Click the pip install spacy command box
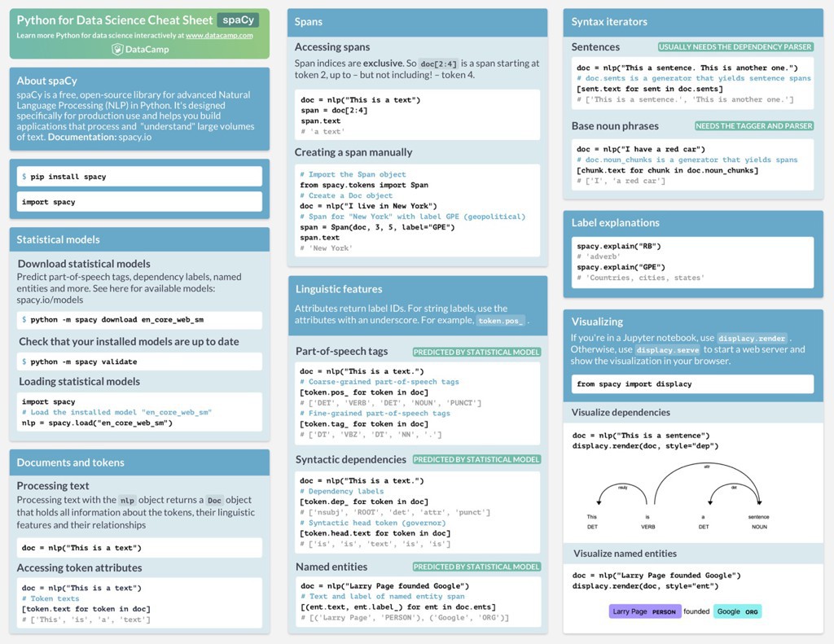 pyautogui.click(x=139, y=177)
